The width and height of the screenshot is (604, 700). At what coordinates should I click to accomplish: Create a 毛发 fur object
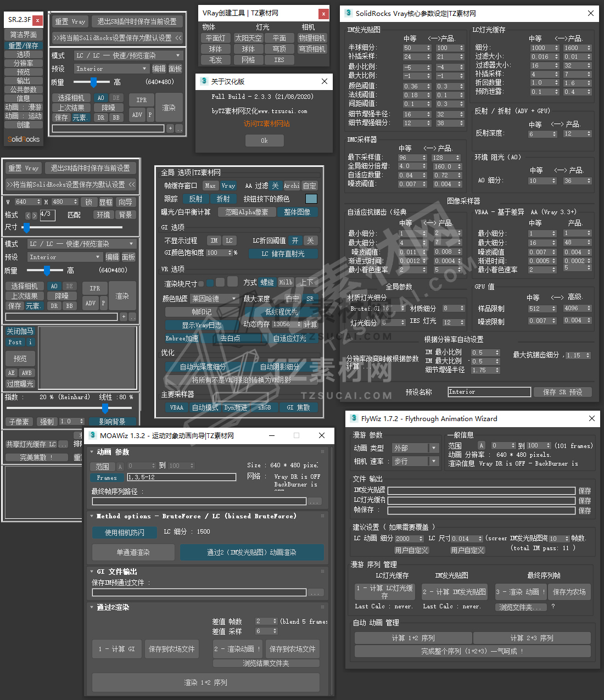pyautogui.click(x=215, y=60)
